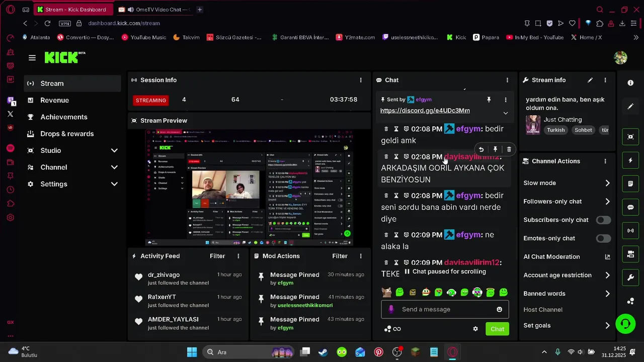644x362 pixels.
Task: Expand the Studio sidebar section
Action: [x=114, y=150]
